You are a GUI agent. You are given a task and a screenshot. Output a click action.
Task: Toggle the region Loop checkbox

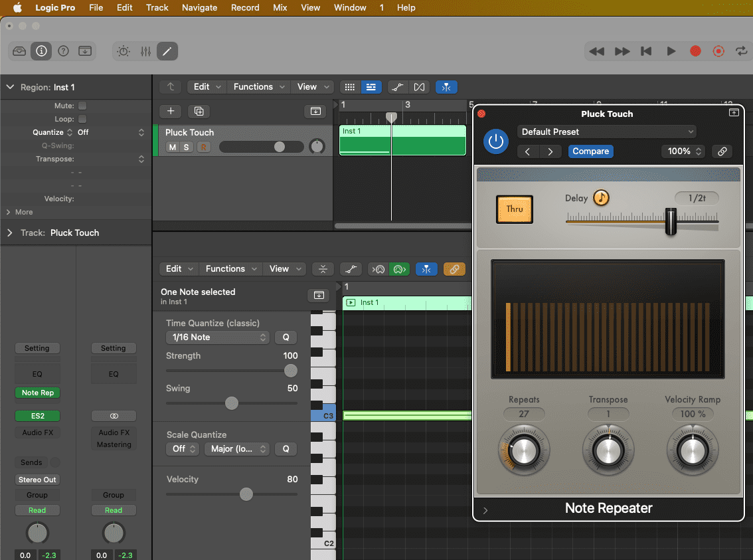click(82, 119)
